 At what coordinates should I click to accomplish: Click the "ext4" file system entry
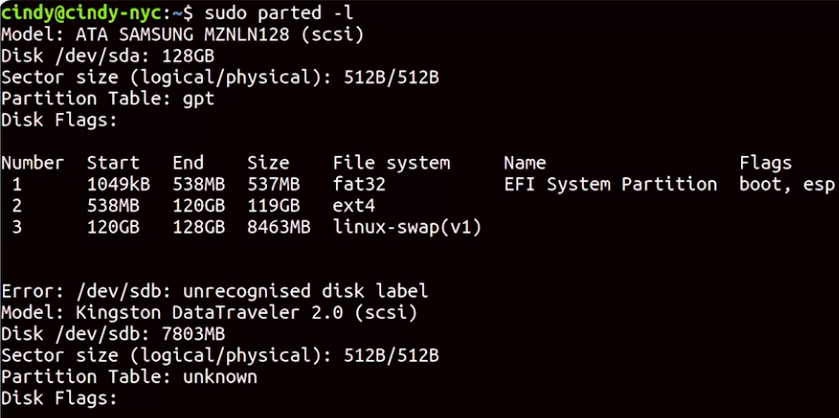point(354,206)
